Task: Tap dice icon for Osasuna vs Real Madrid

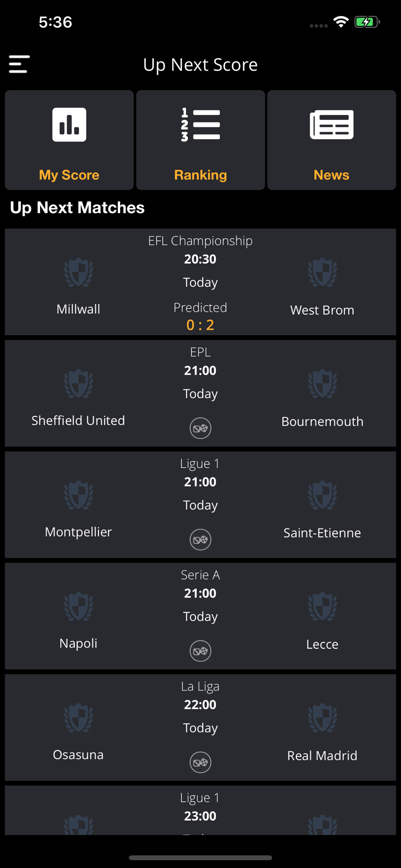Action: click(200, 763)
